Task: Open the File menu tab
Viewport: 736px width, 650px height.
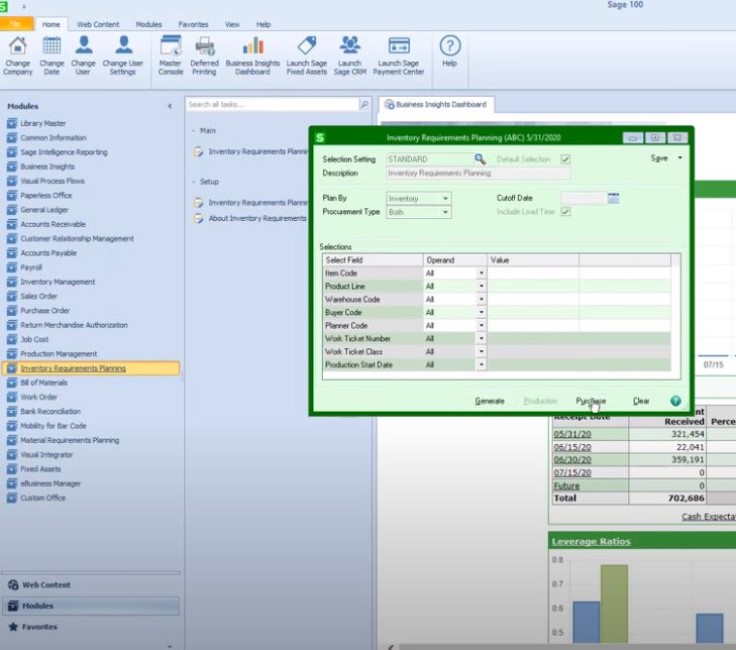Action: point(16,24)
